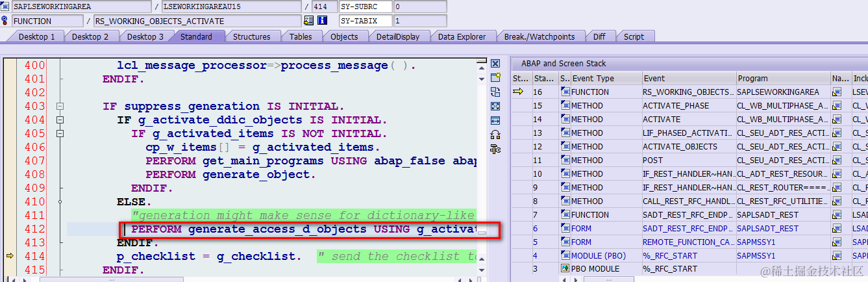Click the Event Type column header
Viewport: 868px width, 282px height.
606,78
